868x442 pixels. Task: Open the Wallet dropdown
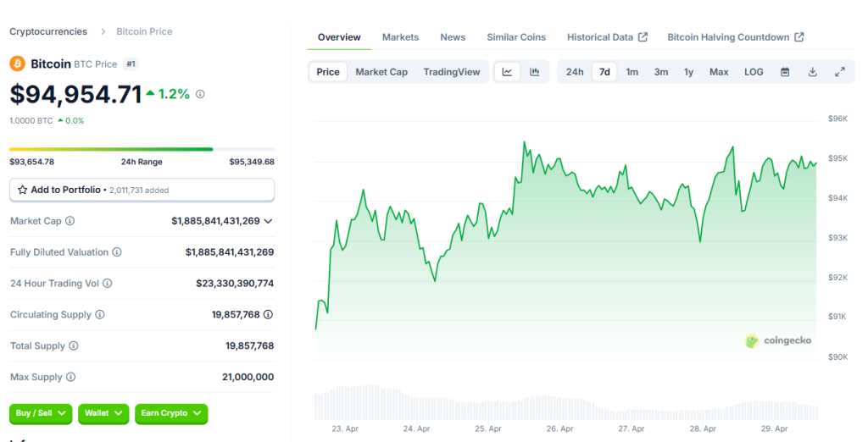[x=103, y=413]
